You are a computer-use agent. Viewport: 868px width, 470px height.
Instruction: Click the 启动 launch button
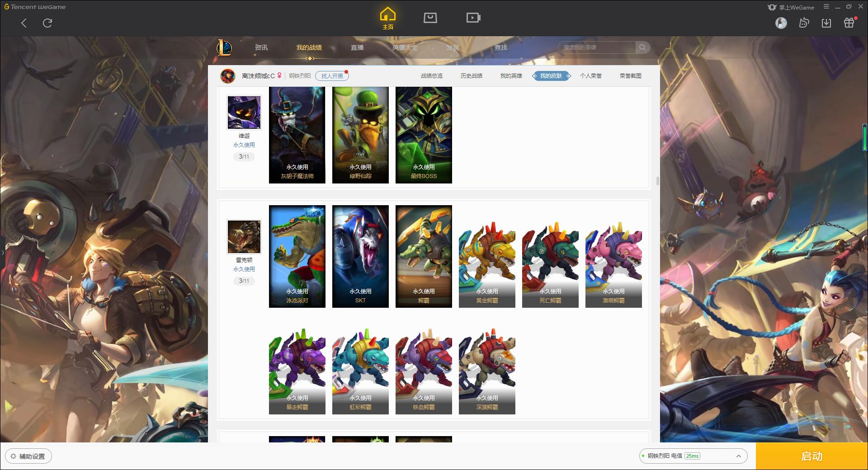pyautogui.click(x=812, y=456)
